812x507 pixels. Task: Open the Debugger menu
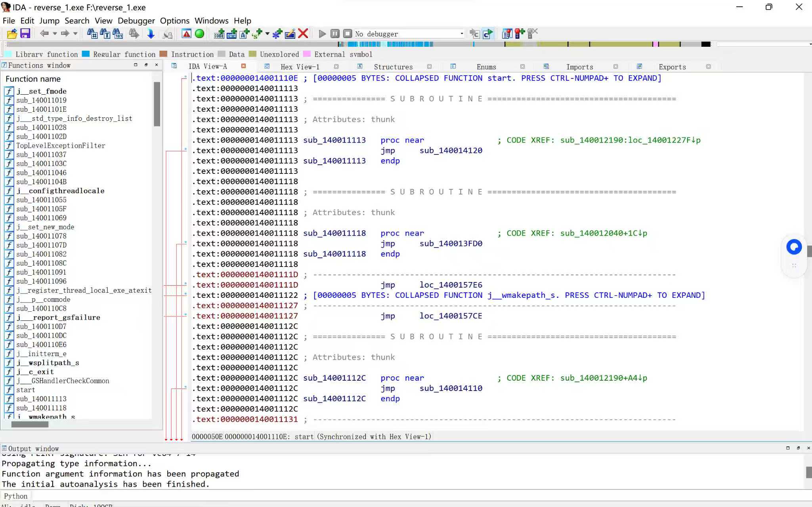tap(136, 21)
